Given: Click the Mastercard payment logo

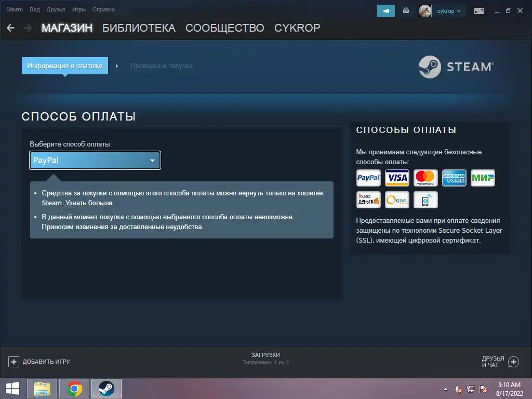Looking at the screenshot, I should 425,178.
